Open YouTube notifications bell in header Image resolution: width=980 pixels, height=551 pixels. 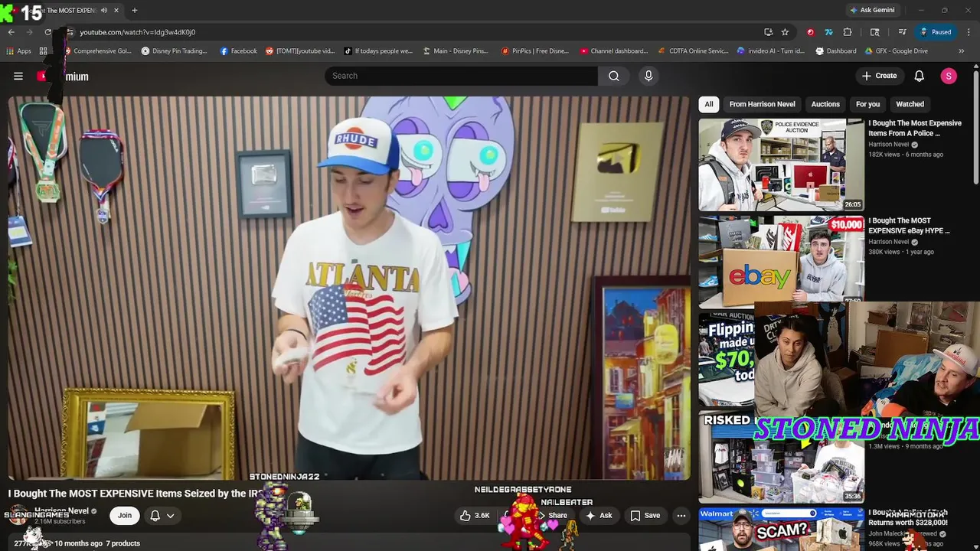pyautogui.click(x=920, y=76)
